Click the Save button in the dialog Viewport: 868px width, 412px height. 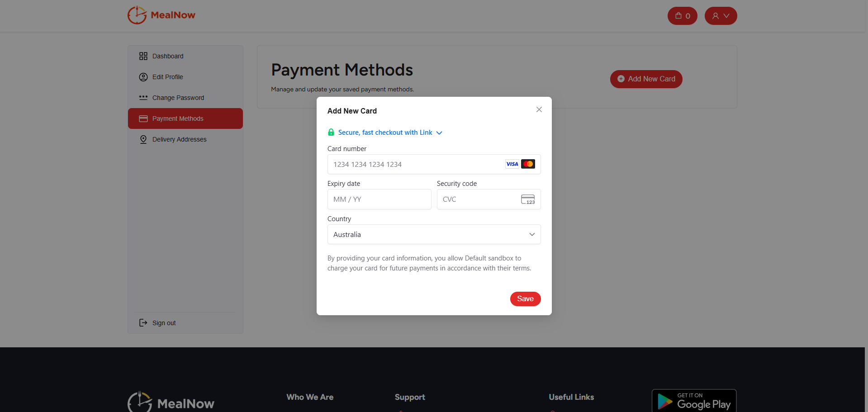525,298
